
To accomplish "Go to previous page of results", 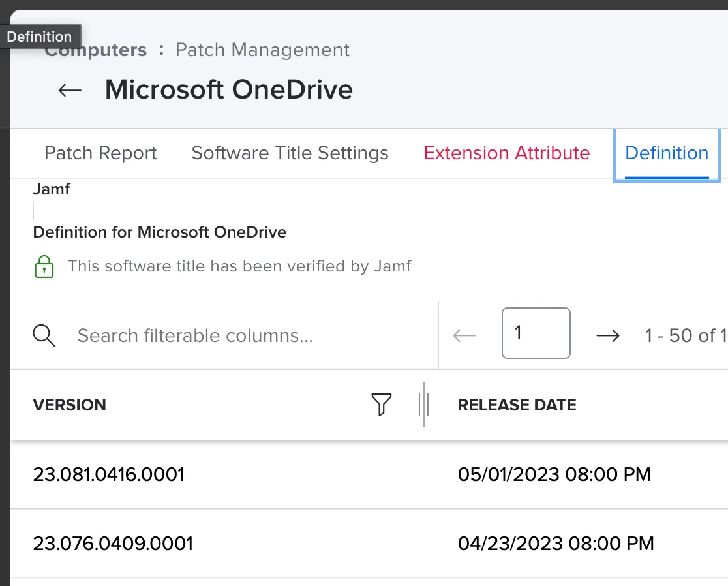I will pyautogui.click(x=464, y=335).
